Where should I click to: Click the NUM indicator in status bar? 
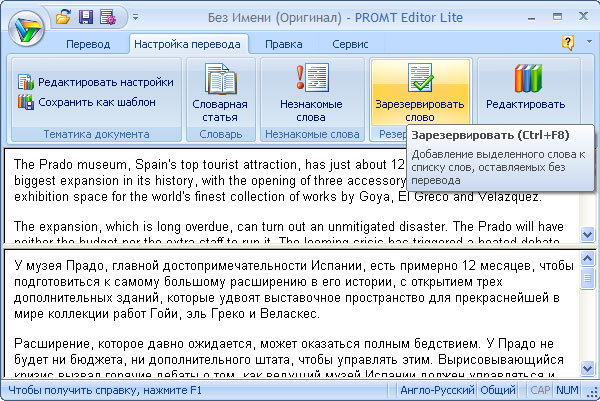click(x=567, y=390)
